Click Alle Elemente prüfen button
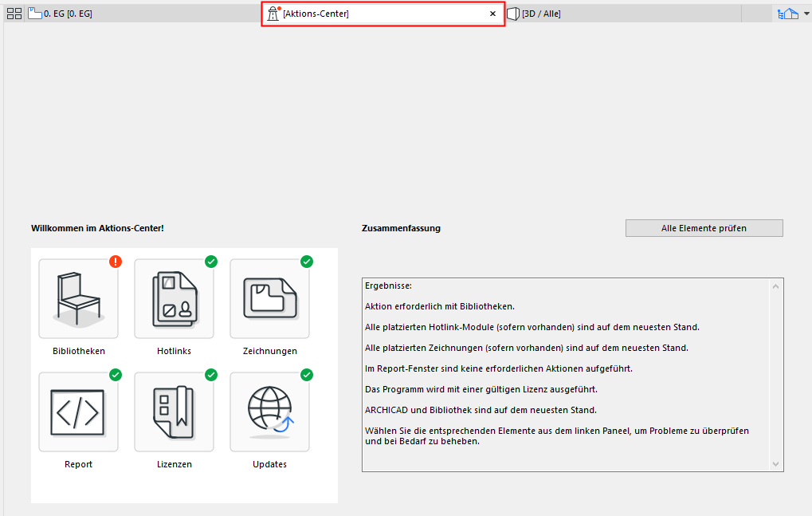The image size is (812, 516). [704, 228]
